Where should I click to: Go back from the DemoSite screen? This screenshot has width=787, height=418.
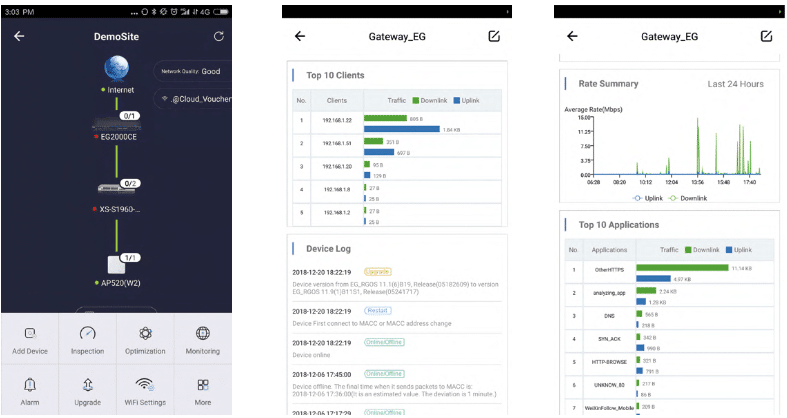pyautogui.click(x=19, y=36)
